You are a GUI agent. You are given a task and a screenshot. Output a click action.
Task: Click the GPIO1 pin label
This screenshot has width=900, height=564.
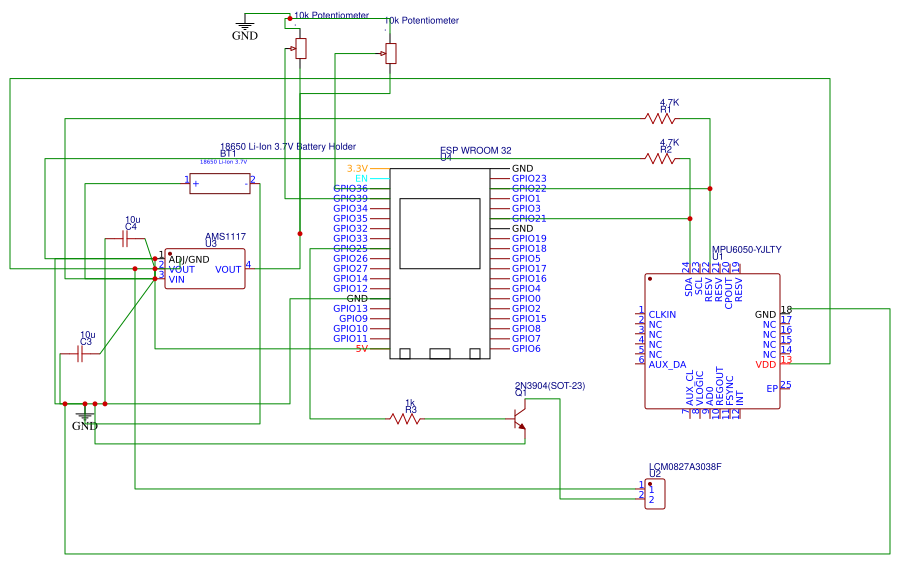526,199
